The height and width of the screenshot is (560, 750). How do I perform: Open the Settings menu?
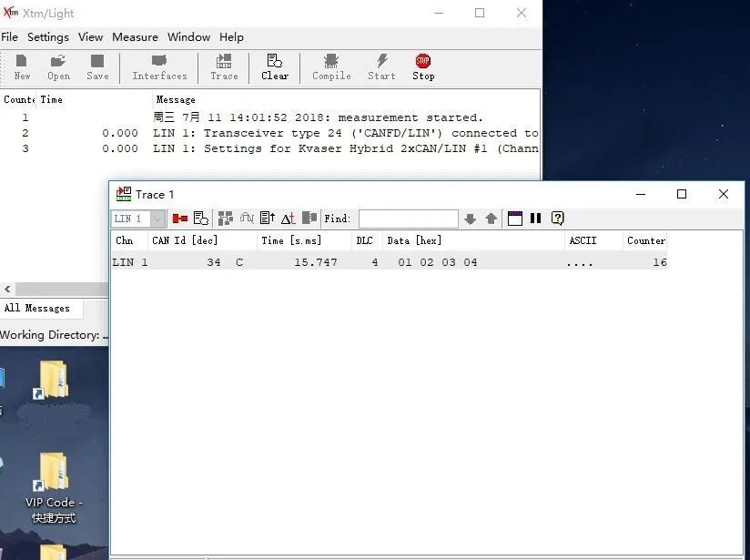point(48,37)
